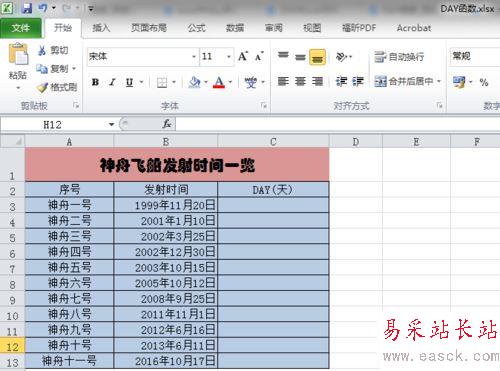Select the cell 1999年11月20日

(x=166, y=205)
